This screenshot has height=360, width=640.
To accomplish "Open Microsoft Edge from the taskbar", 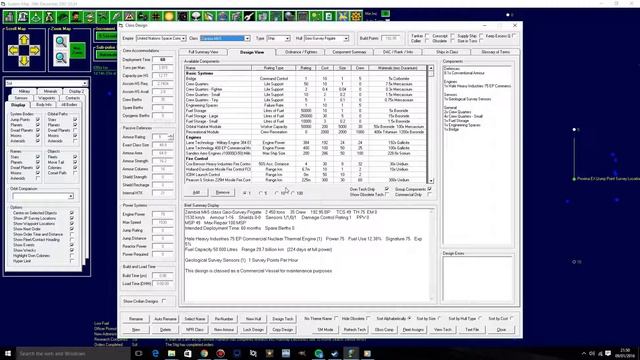I will 155,353.
